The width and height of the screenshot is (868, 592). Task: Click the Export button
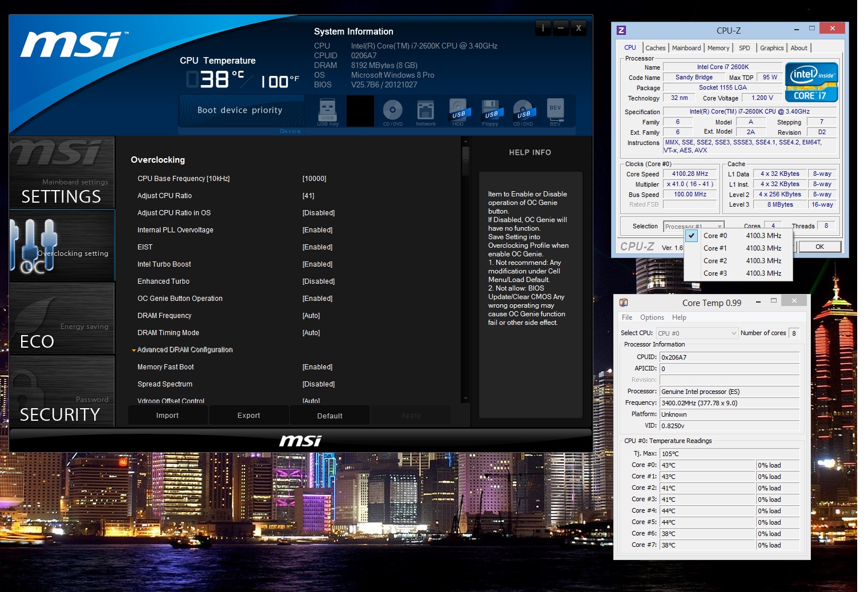coord(248,416)
